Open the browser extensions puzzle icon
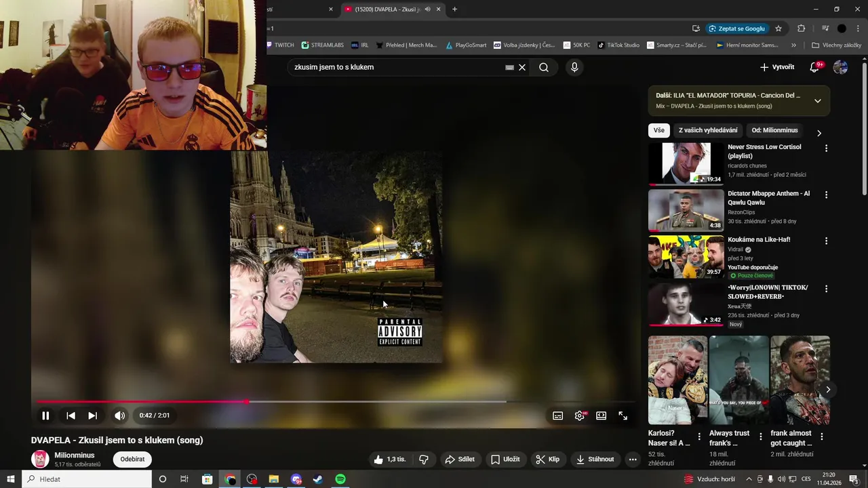868x488 pixels. click(x=802, y=28)
